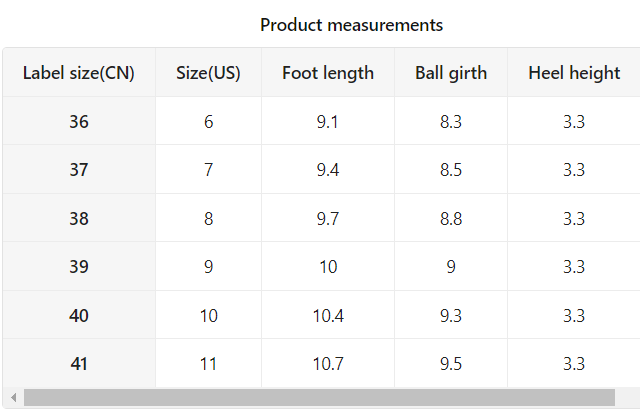Click the Label size(CN) column header
The width and height of the screenshot is (640, 419).
79,73
